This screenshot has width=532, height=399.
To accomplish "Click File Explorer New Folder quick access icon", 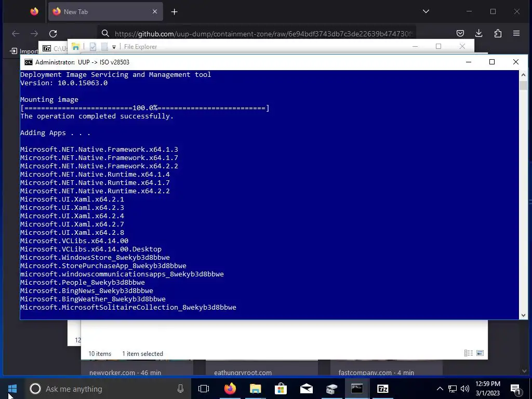I will coord(104,47).
